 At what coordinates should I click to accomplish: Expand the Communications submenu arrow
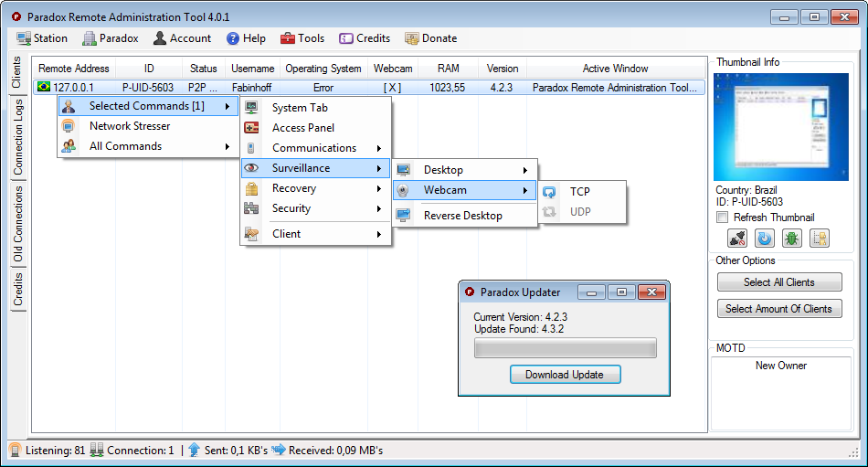(379, 148)
